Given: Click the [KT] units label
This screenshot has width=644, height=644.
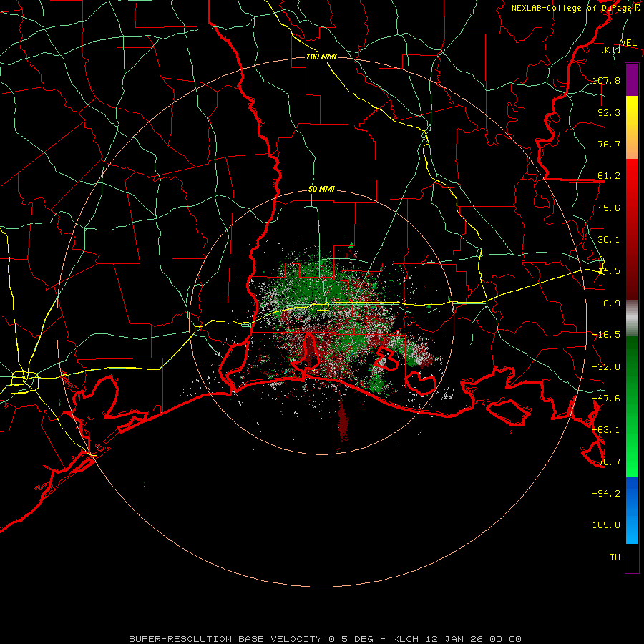Looking at the screenshot, I should click(611, 49).
